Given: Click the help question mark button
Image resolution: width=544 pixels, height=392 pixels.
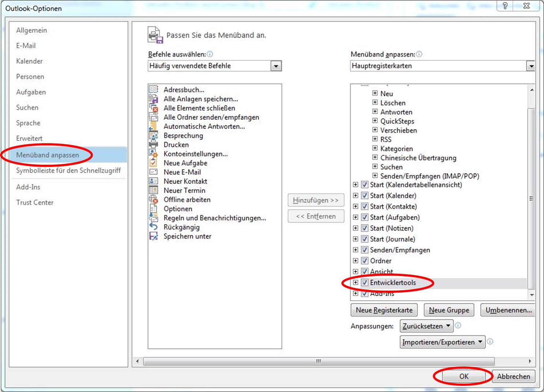Looking at the screenshot, I should [505, 6].
